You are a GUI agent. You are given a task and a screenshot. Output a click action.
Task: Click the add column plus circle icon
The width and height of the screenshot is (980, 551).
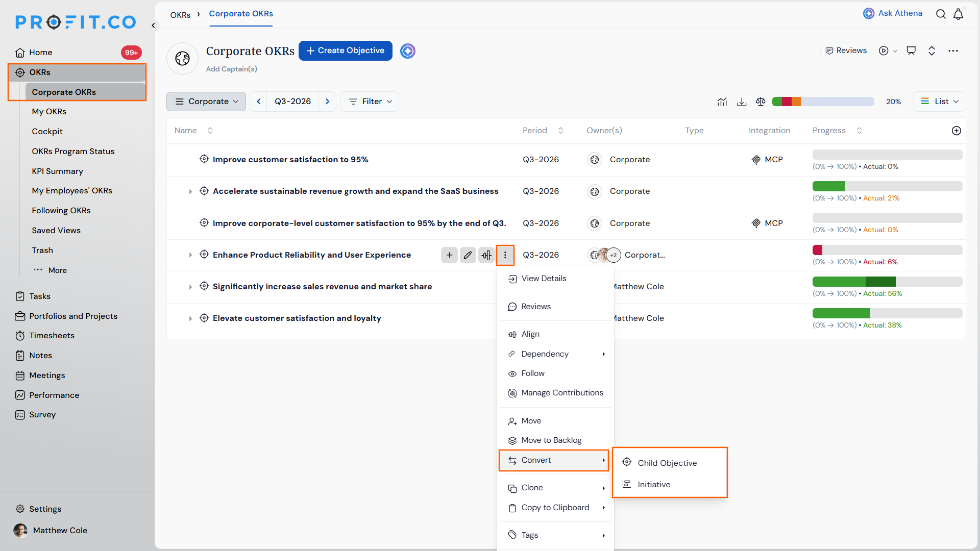957,131
